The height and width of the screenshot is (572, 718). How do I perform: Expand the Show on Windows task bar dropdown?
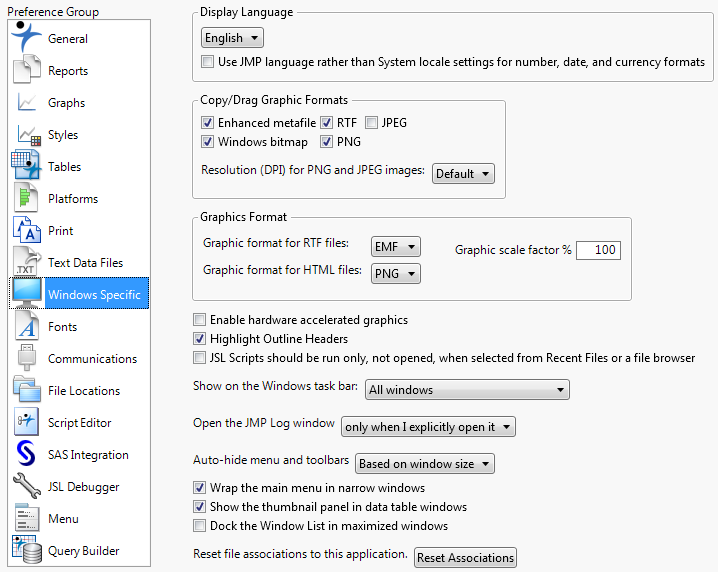point(467,390)
